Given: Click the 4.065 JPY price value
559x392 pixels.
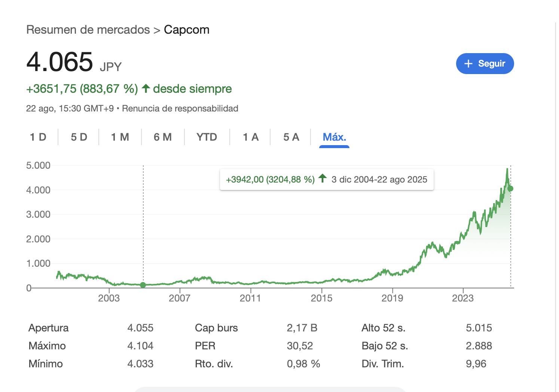Looking at the screenshot, I should click(60, 62).
